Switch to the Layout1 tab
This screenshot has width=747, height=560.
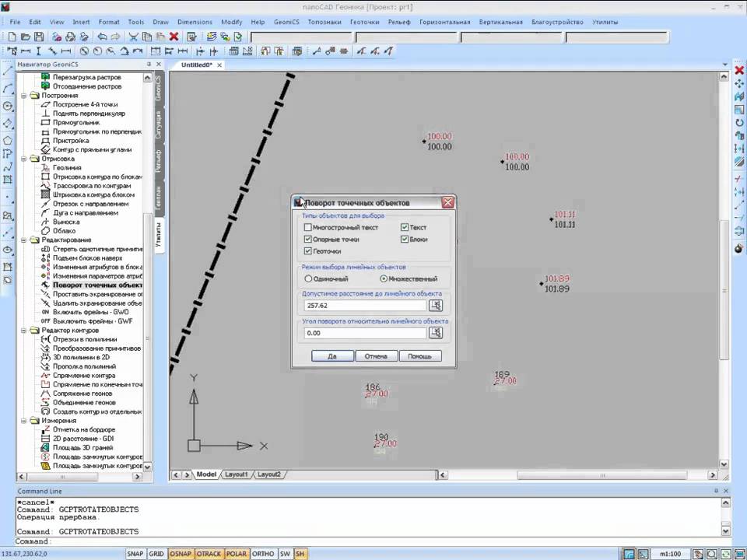pyautogui.click(x=237, y=474)
